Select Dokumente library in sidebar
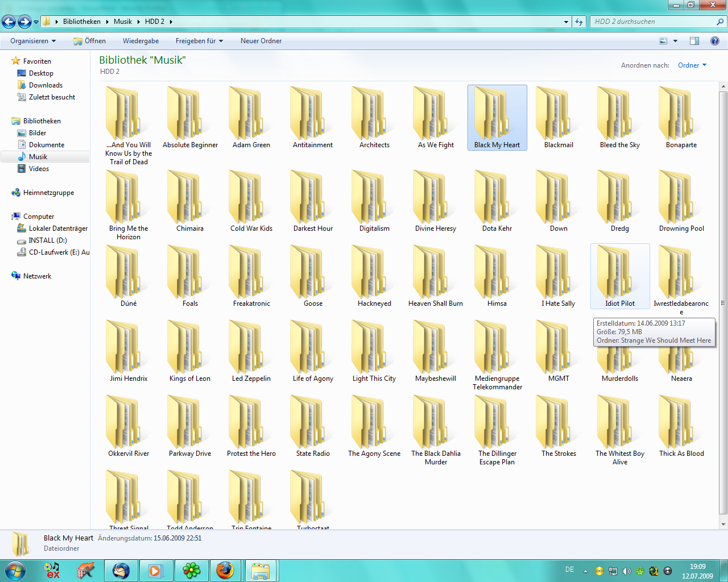This screenshot has width=728, height=582. coord(47,145)
